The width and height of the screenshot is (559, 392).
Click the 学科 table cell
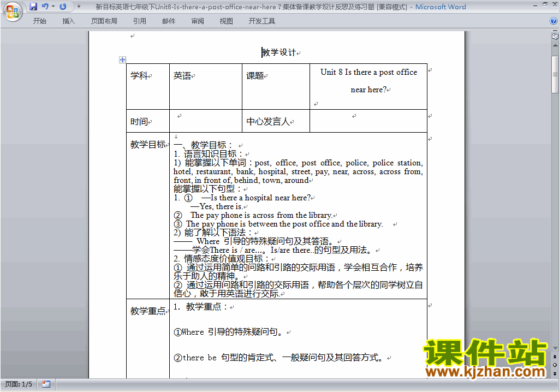pyautogui.click(x=147, y=86)
